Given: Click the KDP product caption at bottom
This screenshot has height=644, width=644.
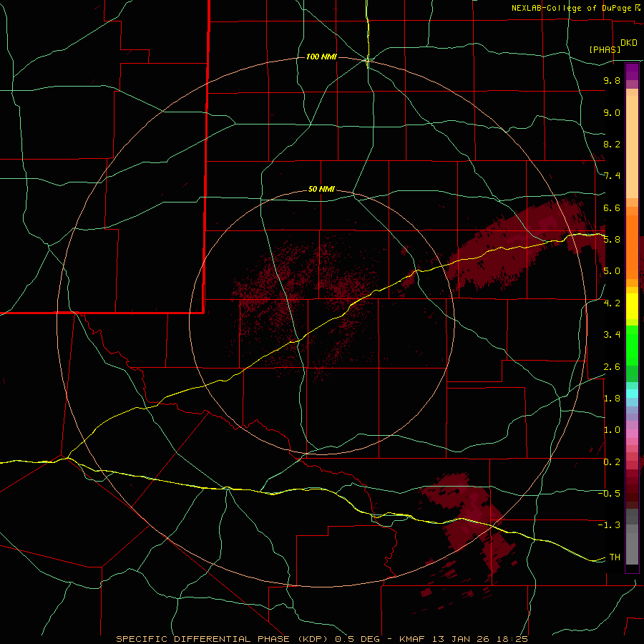Looking at the screenshot, I should [x=321, y=639].
